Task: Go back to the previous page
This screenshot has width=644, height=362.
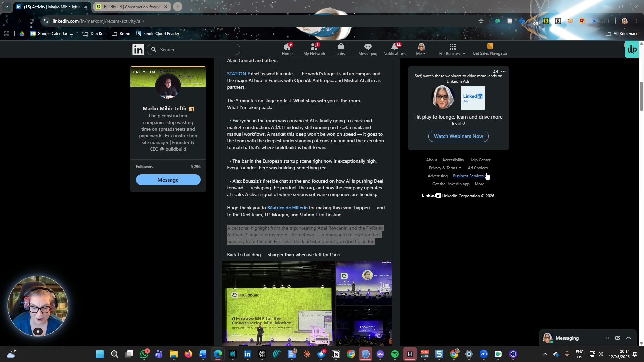Action: 7,21
